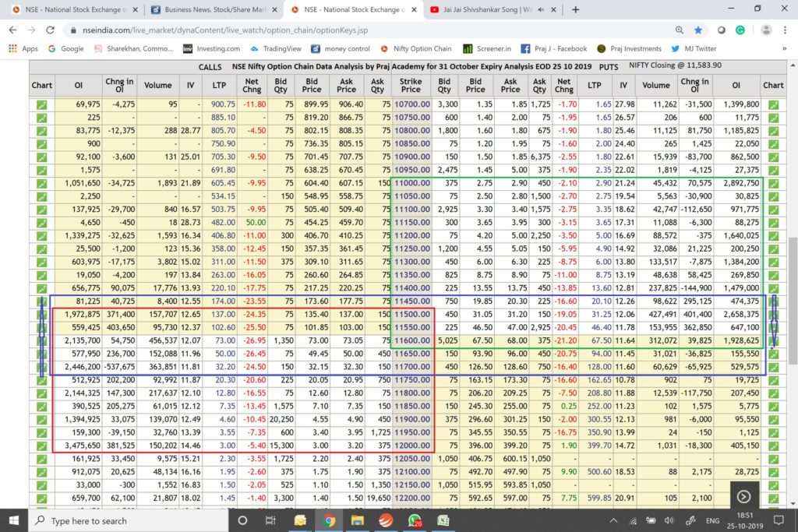This screenshot has height=532, width=798.
Task: Click the 11500.00 strike price link
Action: click(411, 312)
